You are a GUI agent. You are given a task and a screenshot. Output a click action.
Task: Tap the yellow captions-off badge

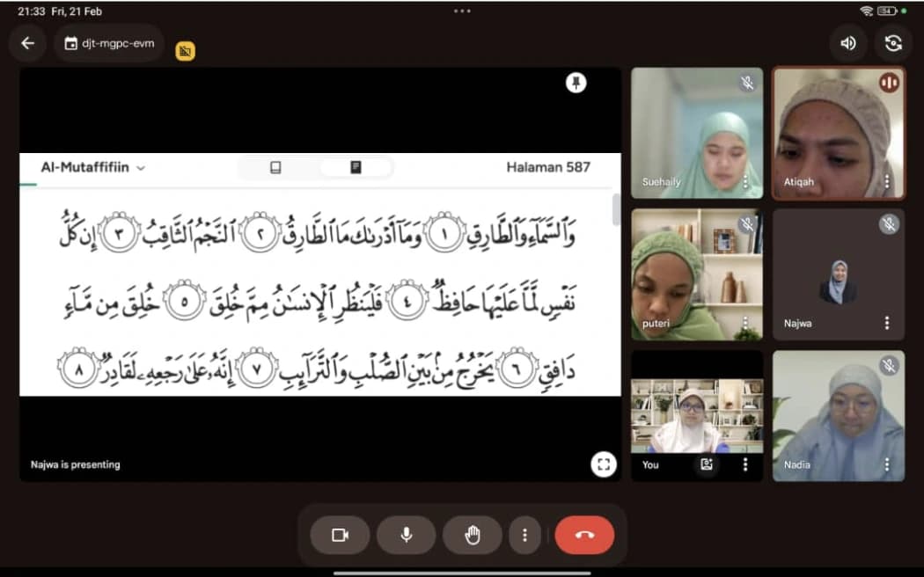pyautogui.click(x=185, y=51)
